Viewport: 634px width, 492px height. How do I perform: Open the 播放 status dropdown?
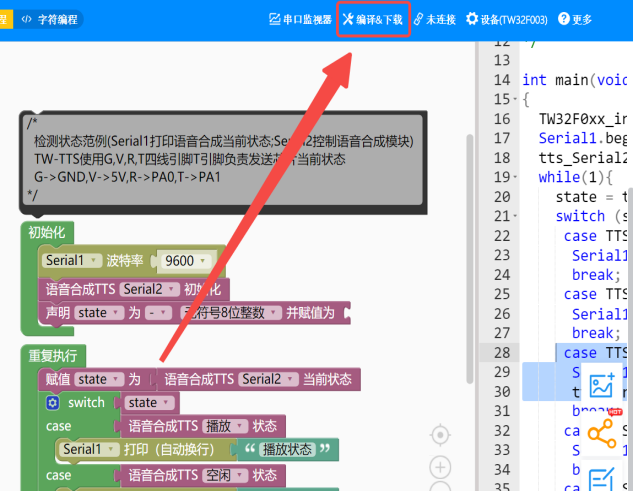tap(224, 426)
